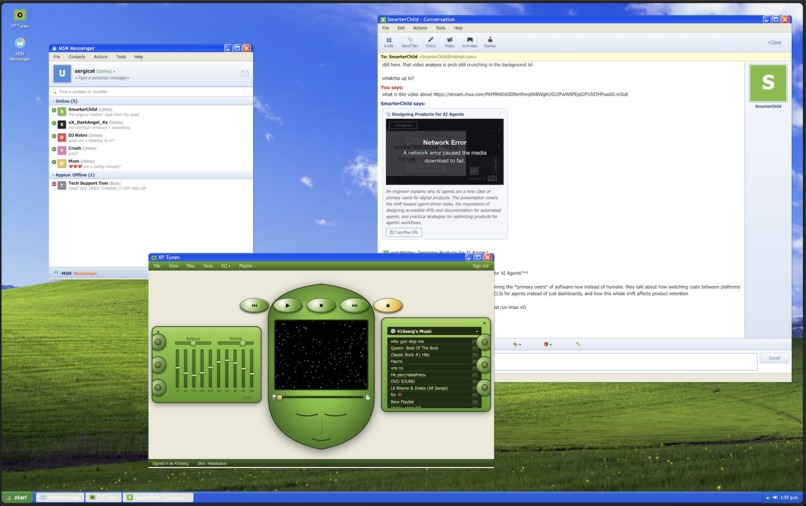Open the EQ dropdown menu in XP Tunes

coord(226,266)
